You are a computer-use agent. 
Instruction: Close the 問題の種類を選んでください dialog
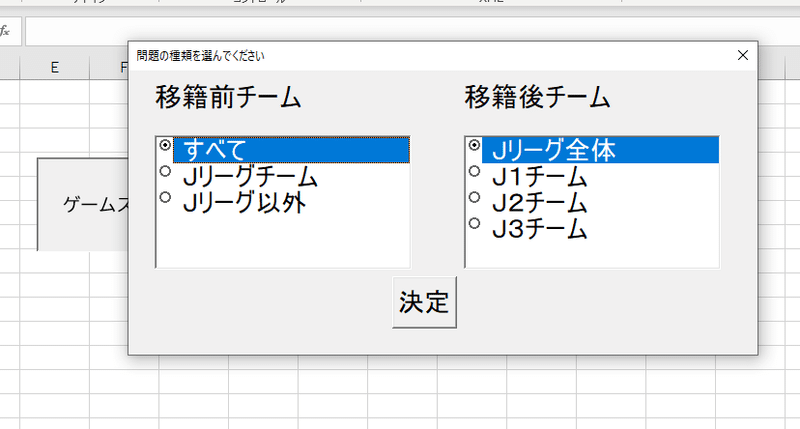click(x=743, y=55)
